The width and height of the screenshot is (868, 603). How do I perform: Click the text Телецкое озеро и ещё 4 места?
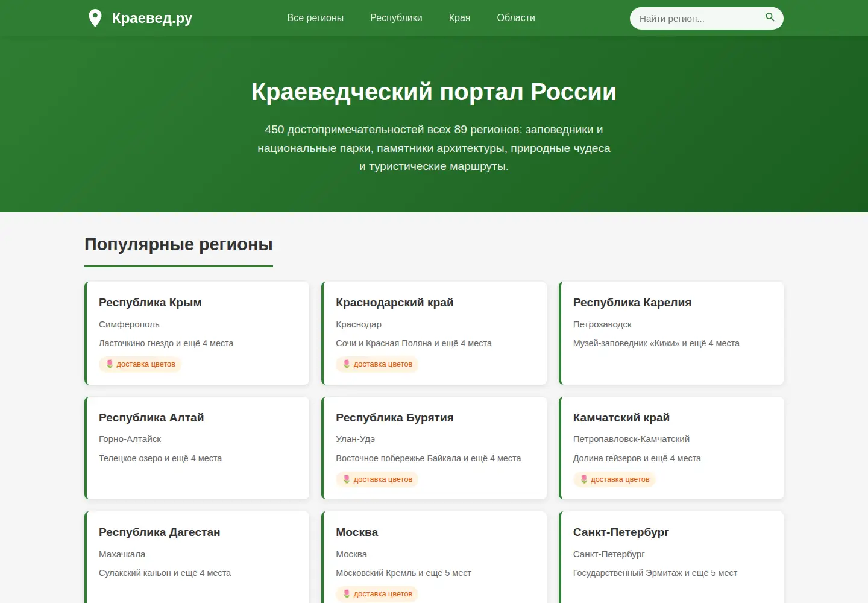point(160,458)
